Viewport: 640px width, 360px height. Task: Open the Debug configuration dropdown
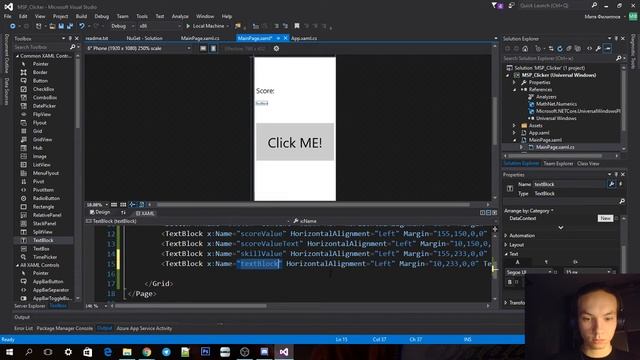(122, 26)
